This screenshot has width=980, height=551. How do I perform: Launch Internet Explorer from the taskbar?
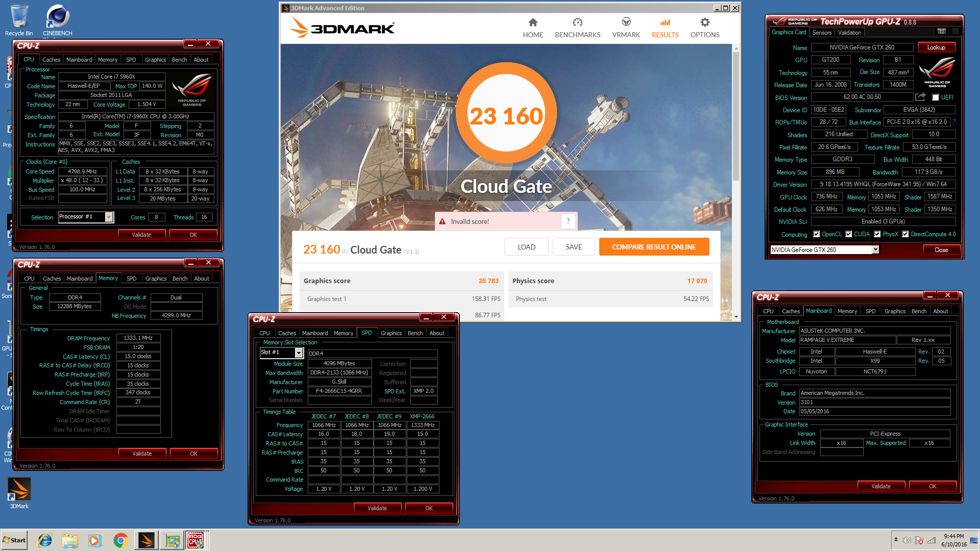45,540
